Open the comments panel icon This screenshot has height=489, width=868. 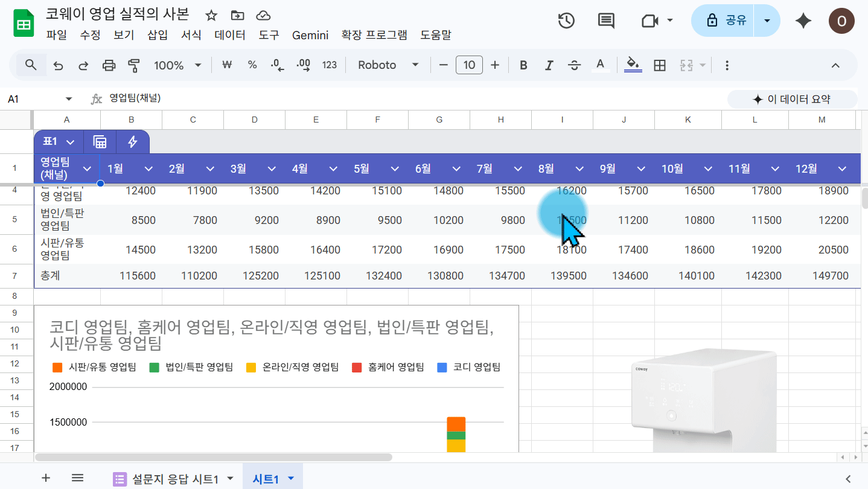tap(605, 21)
